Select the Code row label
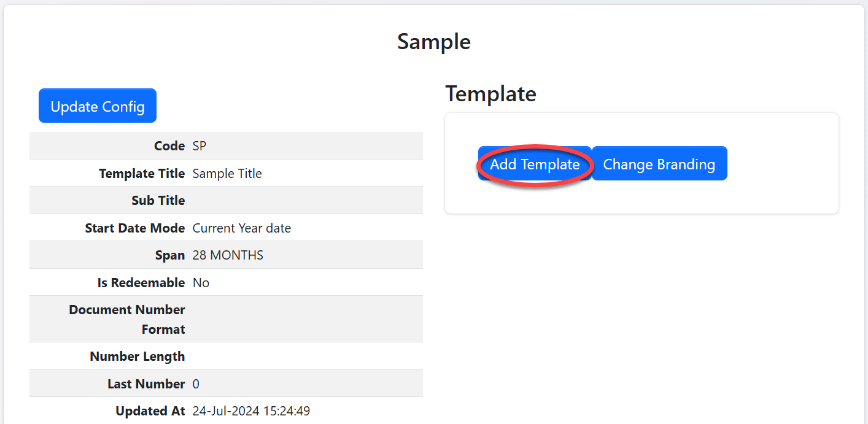This screenshot has width=868, height=424. 169,146
